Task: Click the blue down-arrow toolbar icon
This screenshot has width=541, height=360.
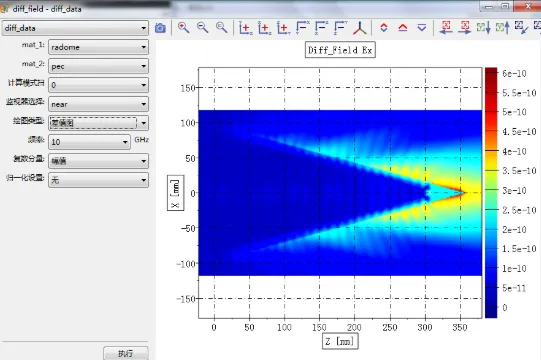Action: 422,28
